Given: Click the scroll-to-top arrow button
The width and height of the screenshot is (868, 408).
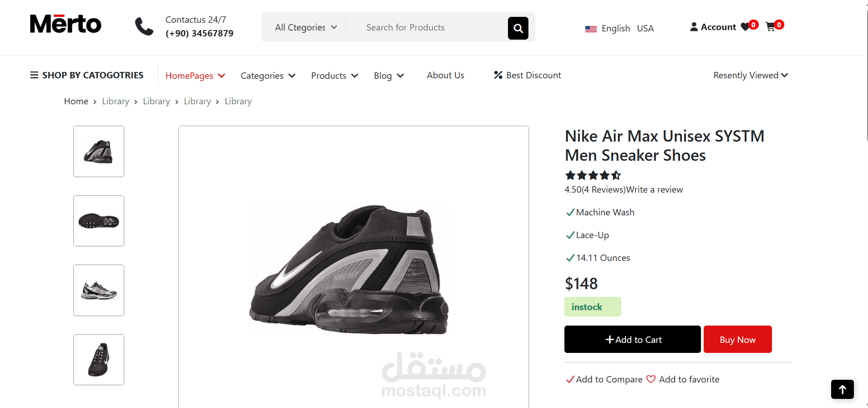Looking at the screenshot, I should pyautogui.click(x=842, y=389).
